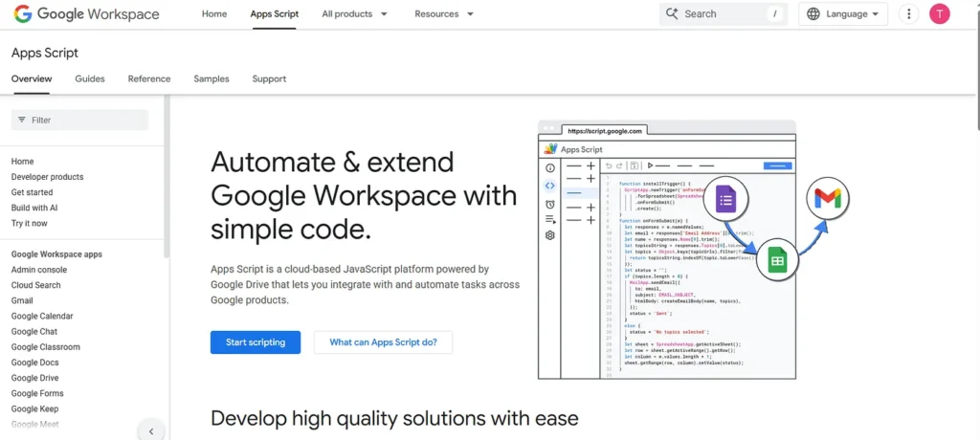Viewport: 980px width, 440px height.
Task: Open the three-dot more options menu
Action: (x=909, y=13)
